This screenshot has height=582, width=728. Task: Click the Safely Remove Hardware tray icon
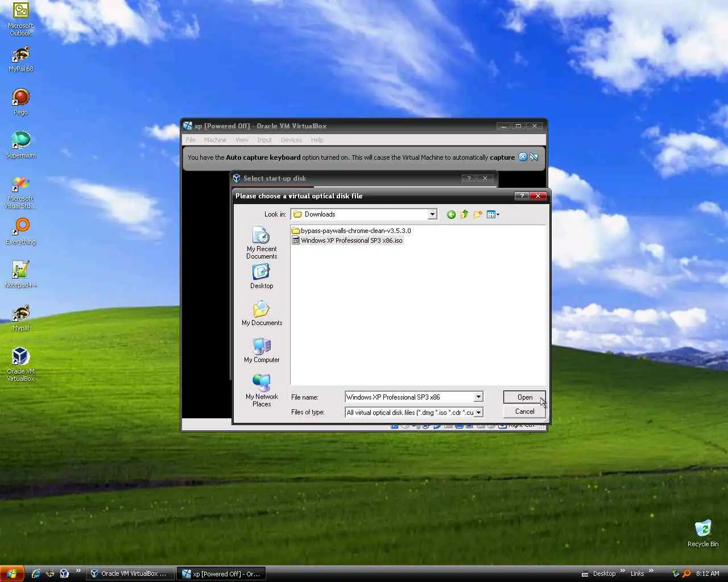676,573
